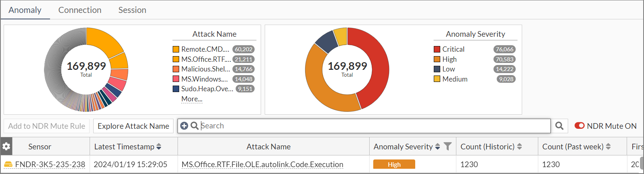Open MS.Office.RTF.File.OLE.autolink.Code.Execution attack link
The image size is (644, 174).
pos(262,164)
